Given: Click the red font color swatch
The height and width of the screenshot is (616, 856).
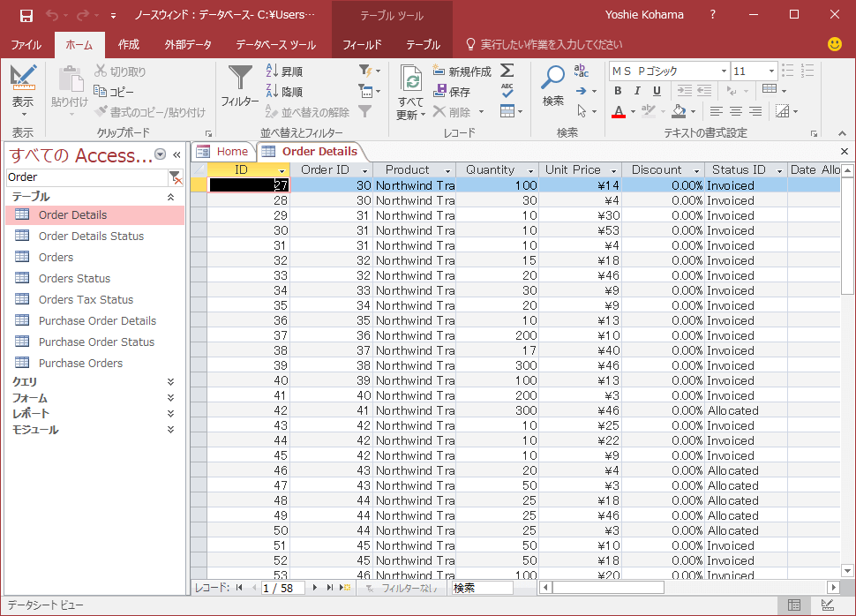Looking at the screenshot, I should tap(618, 112).
